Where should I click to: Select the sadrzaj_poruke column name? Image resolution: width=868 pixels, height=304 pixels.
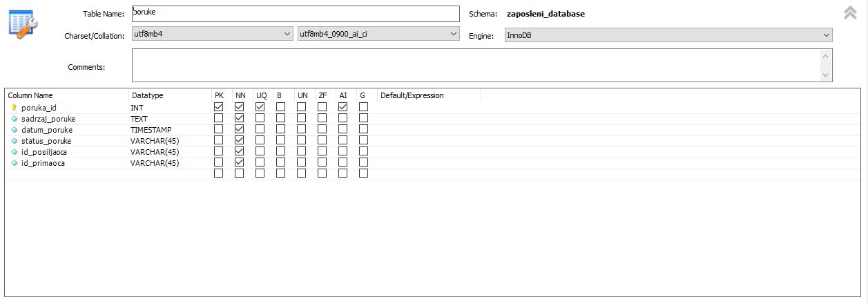pyautogui.click(x=48, y=119)
